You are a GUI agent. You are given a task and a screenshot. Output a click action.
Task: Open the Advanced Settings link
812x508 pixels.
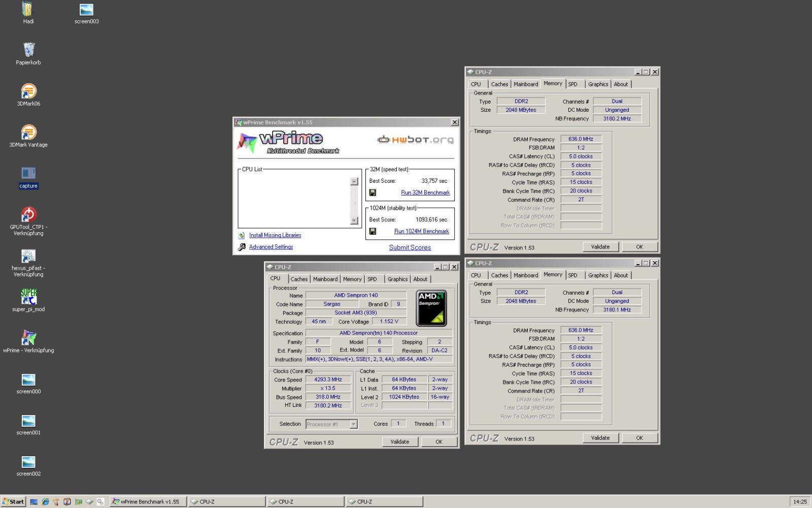point(271,247)
